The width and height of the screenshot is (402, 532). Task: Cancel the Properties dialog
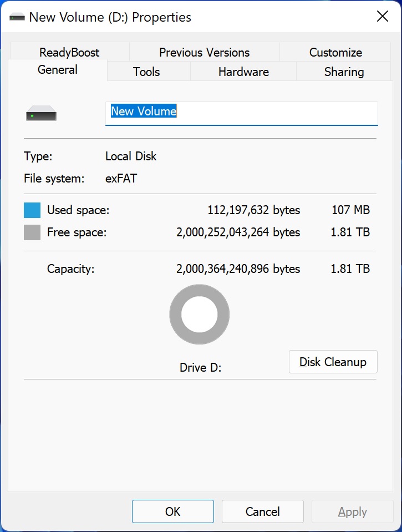pos(263,511)
